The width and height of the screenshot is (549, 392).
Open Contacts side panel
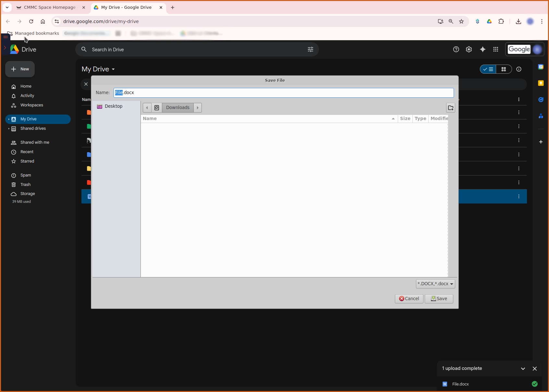541,116
